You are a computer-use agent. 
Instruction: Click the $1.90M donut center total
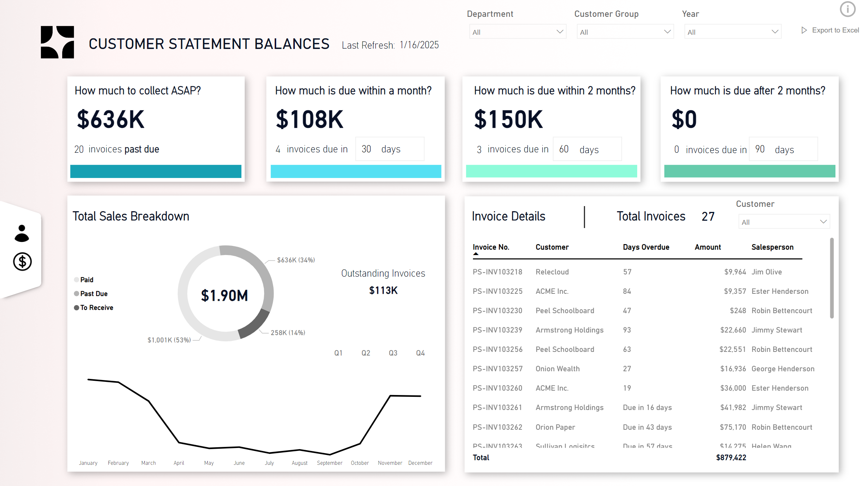click(x=225, y=295)
